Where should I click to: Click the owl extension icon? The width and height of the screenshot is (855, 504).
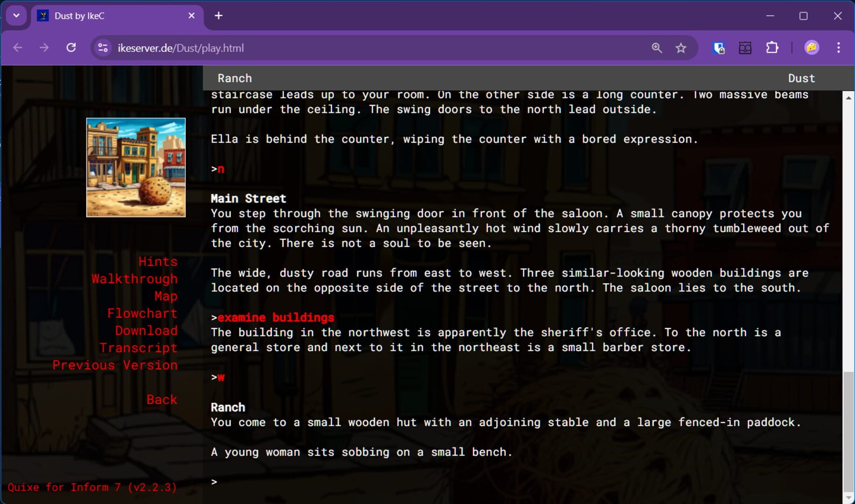point(745,48)
